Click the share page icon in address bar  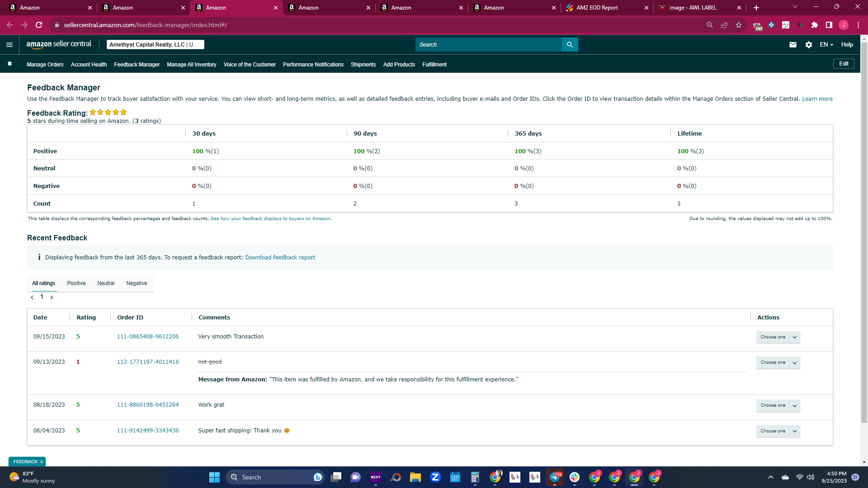click(x=724, y=25)
